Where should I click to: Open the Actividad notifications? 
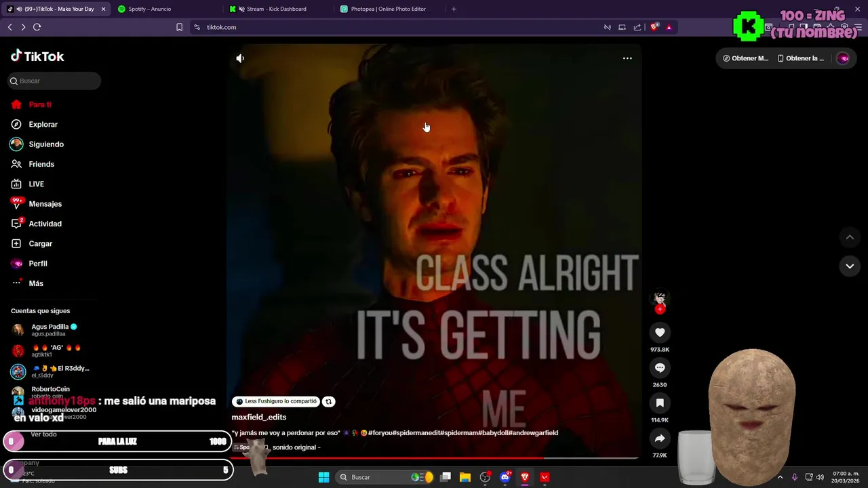45,224
